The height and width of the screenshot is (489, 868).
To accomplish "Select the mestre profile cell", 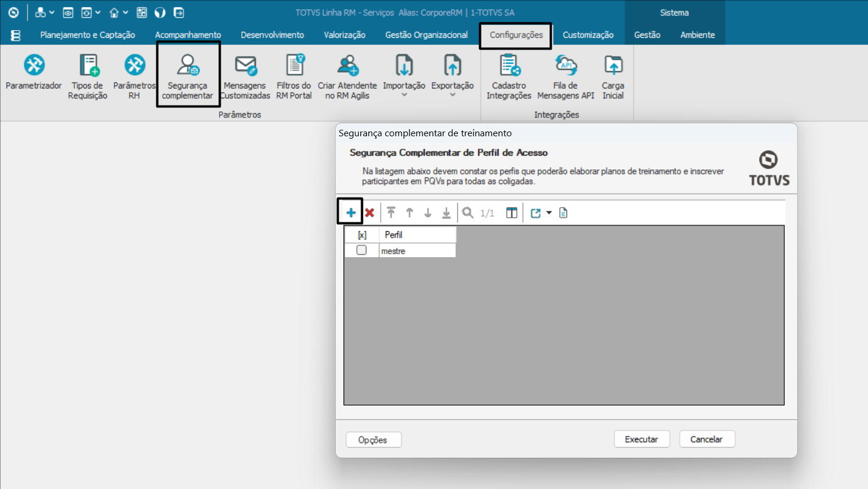I will 417,251.
